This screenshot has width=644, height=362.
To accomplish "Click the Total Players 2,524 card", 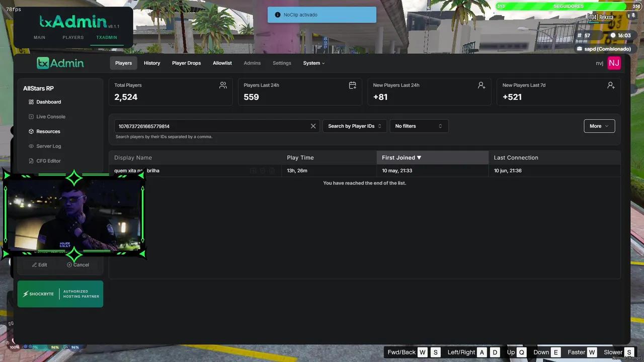I will [x=171, y=92].
